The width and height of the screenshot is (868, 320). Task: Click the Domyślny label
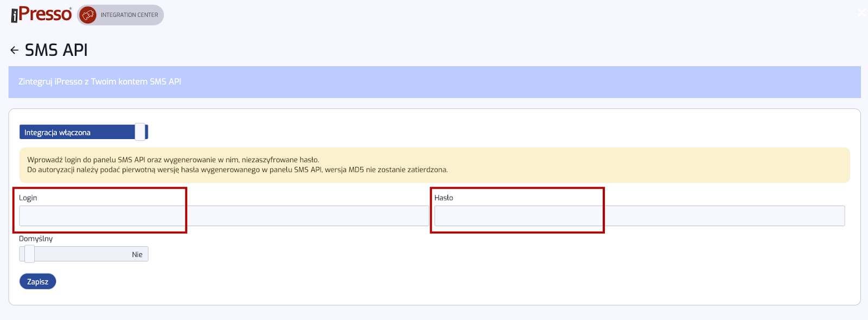coord(36,239)
